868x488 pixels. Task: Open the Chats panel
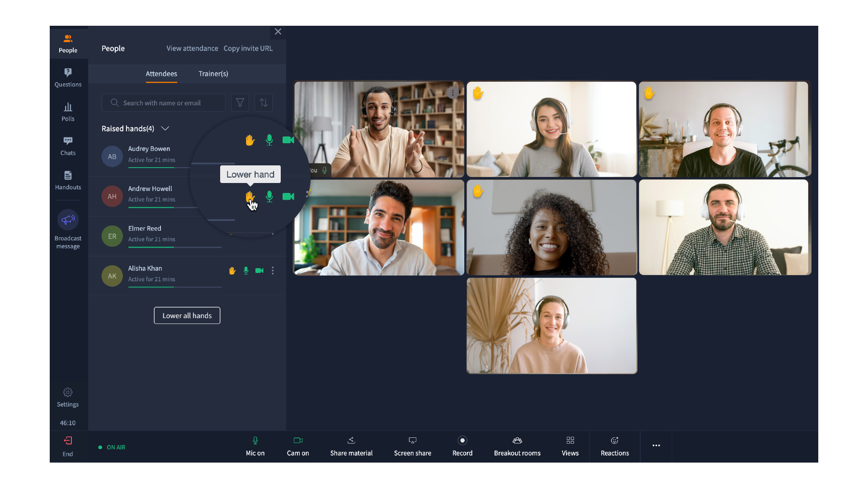68,146
